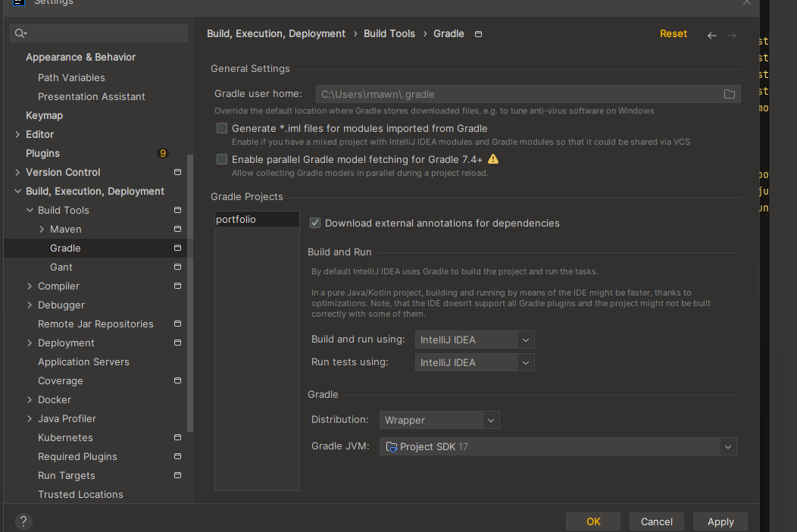This screenshot has width=797, height=532.
Task: Click the back arrow in settings header
Action: click(711, 35)
